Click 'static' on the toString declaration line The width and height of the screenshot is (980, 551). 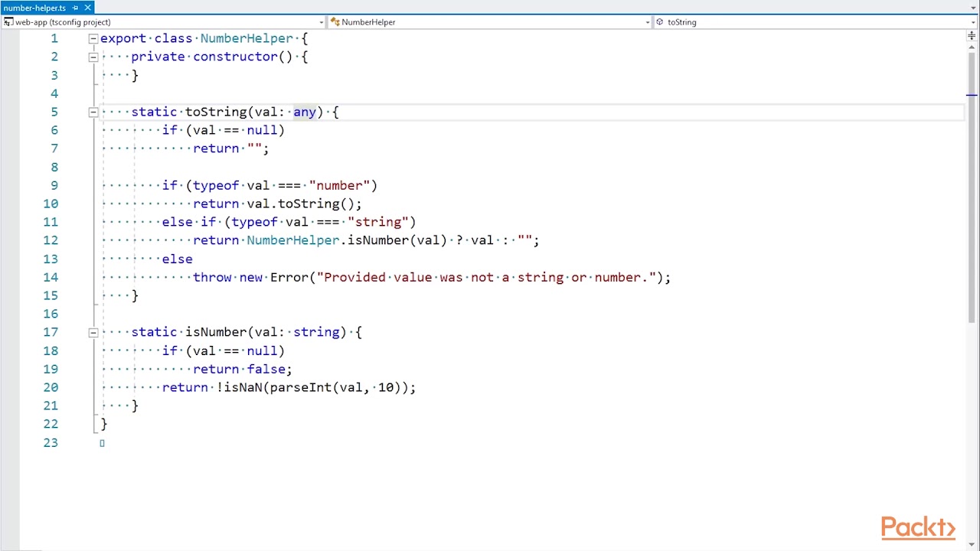[x=154, y=112]
